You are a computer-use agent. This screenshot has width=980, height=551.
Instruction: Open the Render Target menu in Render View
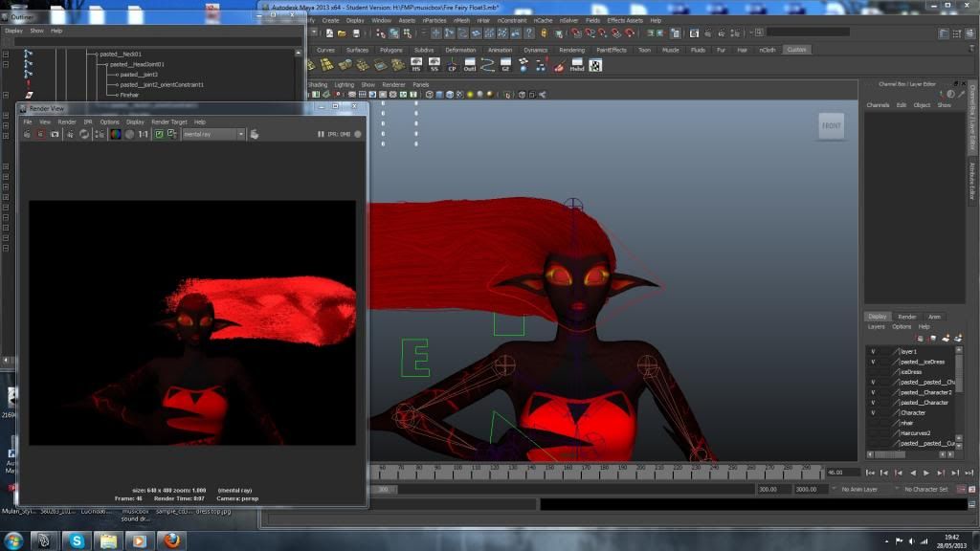tap(169, 121)
